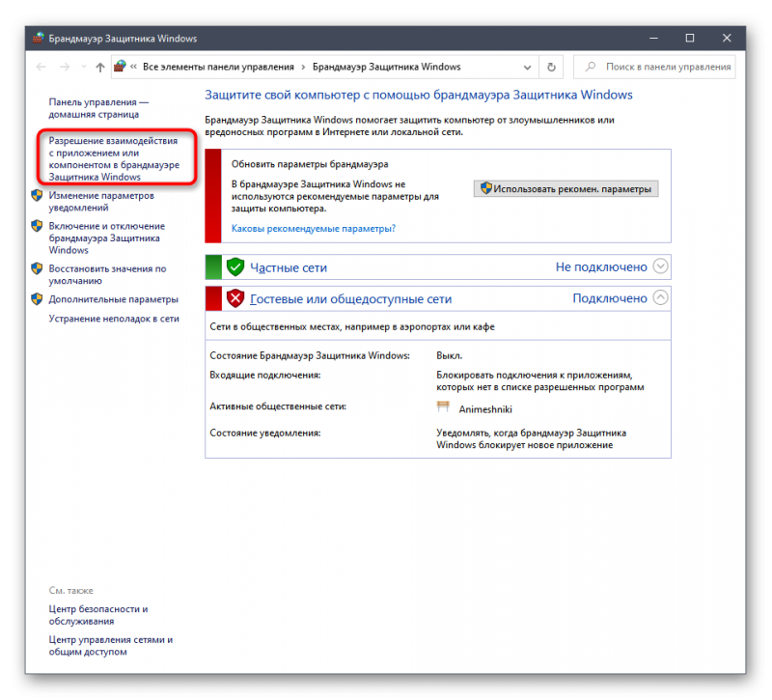Click 'Брандмауэр Защитника Windows' breadcrumb
The height and width of the screenshot is (700, 772).
coord(387,67)
